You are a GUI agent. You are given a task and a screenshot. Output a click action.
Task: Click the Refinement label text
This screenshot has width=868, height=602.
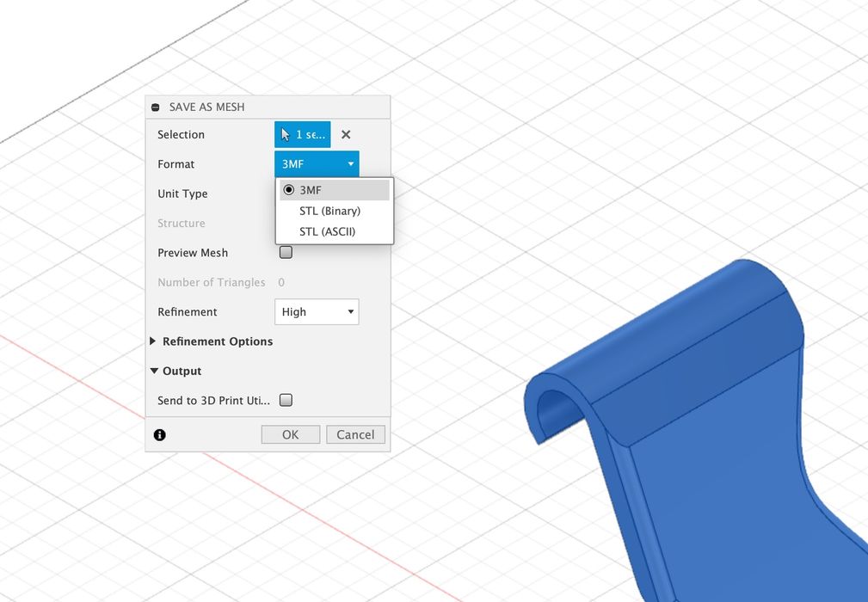click(x=188, y=312)
